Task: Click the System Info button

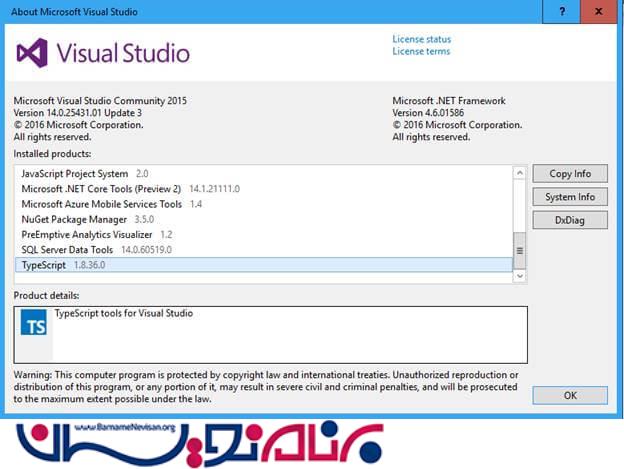Action: click(570, 197)
